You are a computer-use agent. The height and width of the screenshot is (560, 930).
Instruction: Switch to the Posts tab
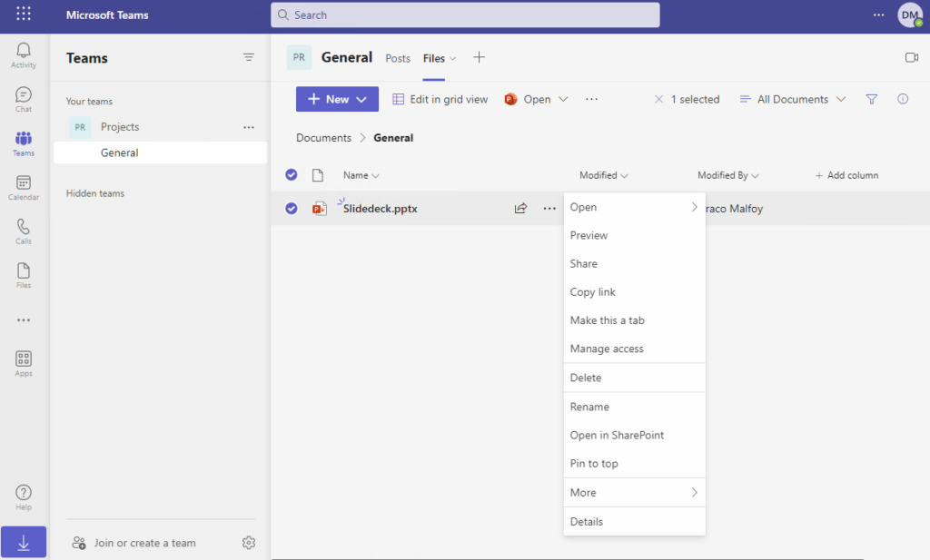[397, 58]
